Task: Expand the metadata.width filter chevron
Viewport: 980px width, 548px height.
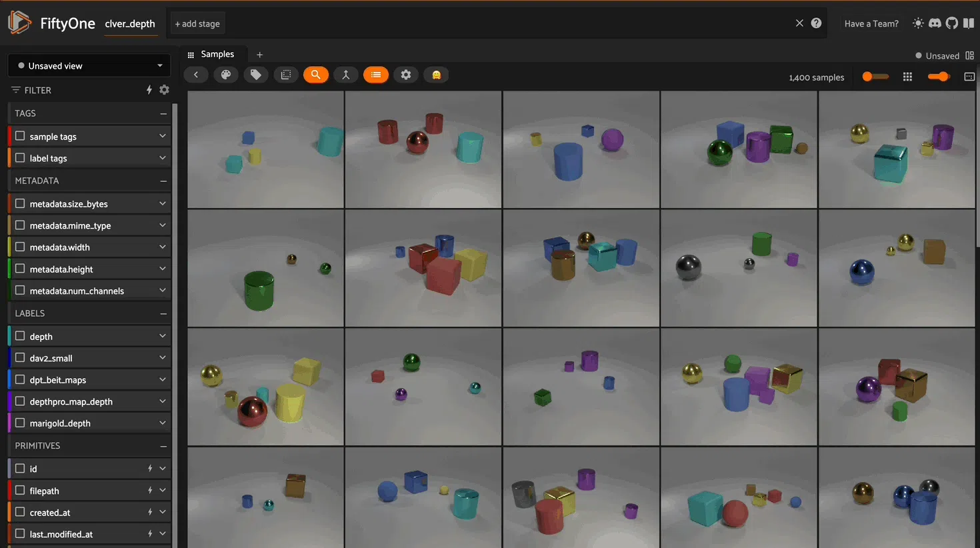Action: click(x=162, y=247)
